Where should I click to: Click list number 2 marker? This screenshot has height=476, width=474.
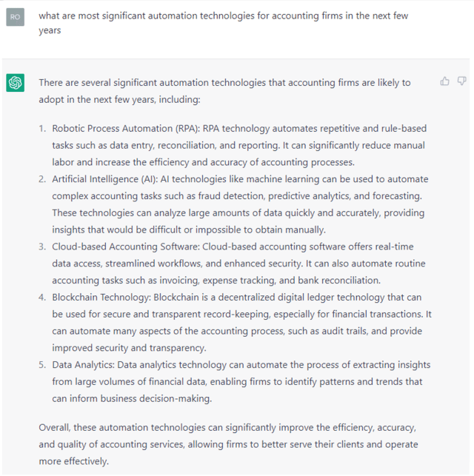[x=42, y=179]
